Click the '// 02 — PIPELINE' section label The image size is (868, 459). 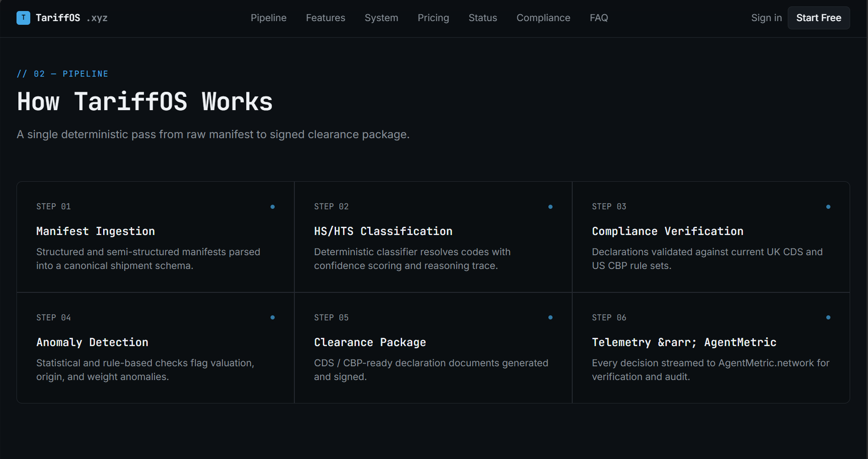click(x=62, y=74)
